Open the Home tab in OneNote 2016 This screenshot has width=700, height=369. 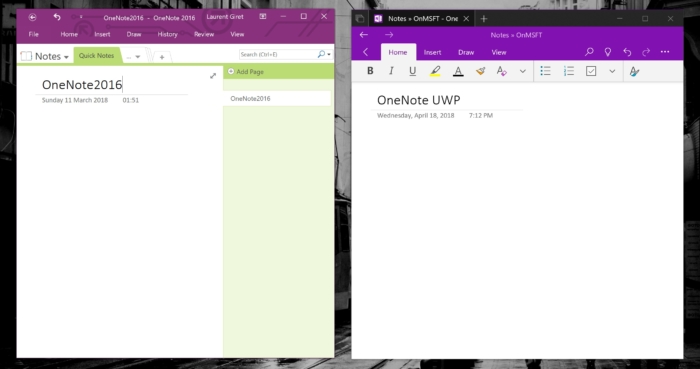point(69,34)
